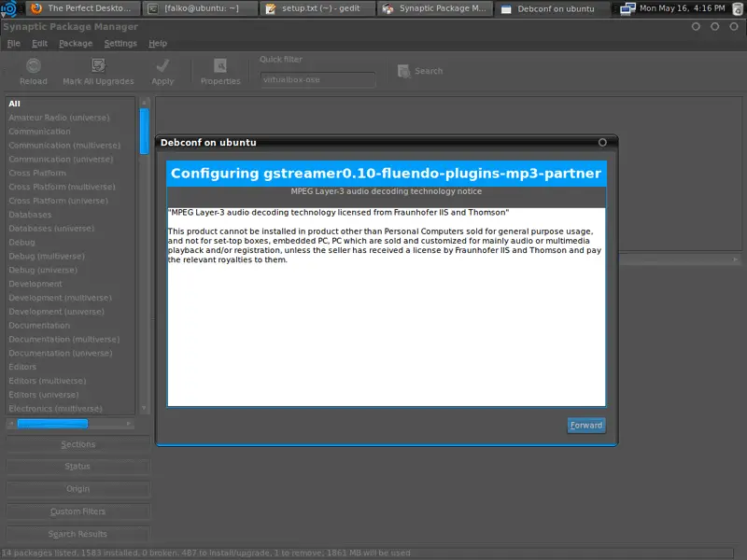Click the network monitor tray icon
This screenshot has width=747, height=560.
point(627,8)
